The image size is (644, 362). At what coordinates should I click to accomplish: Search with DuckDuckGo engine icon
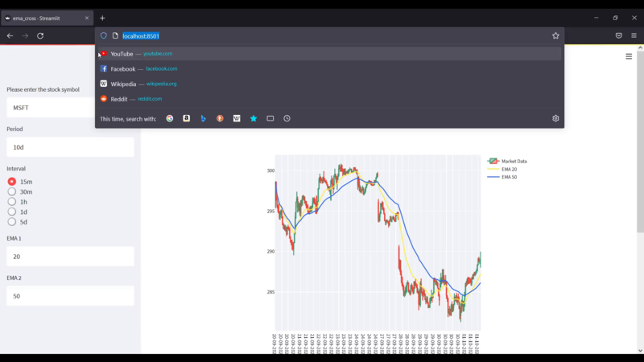pyautogui.click(x=220, y=118)
